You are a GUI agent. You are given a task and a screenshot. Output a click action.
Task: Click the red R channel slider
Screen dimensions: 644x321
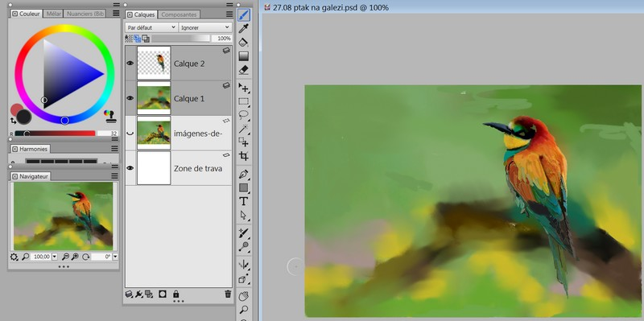point(55,134)
